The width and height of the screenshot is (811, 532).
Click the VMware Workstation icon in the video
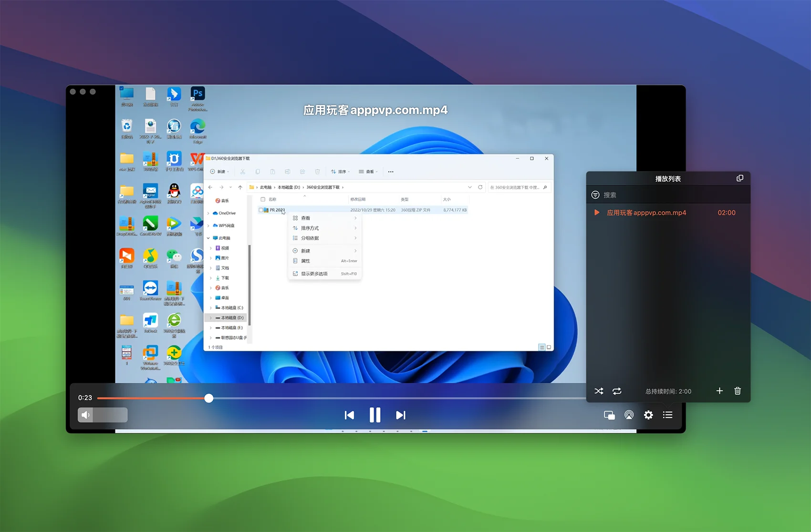(x=150, y=358)
